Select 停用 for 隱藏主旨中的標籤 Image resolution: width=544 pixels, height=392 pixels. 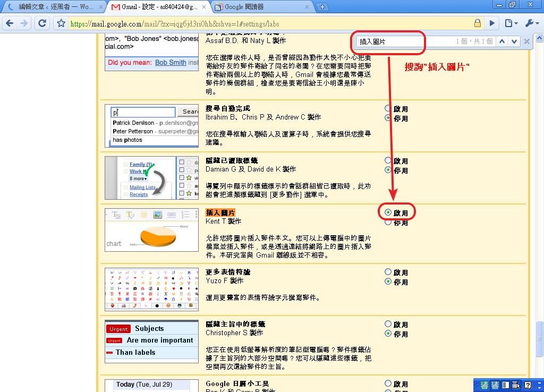tap(388, 334)
